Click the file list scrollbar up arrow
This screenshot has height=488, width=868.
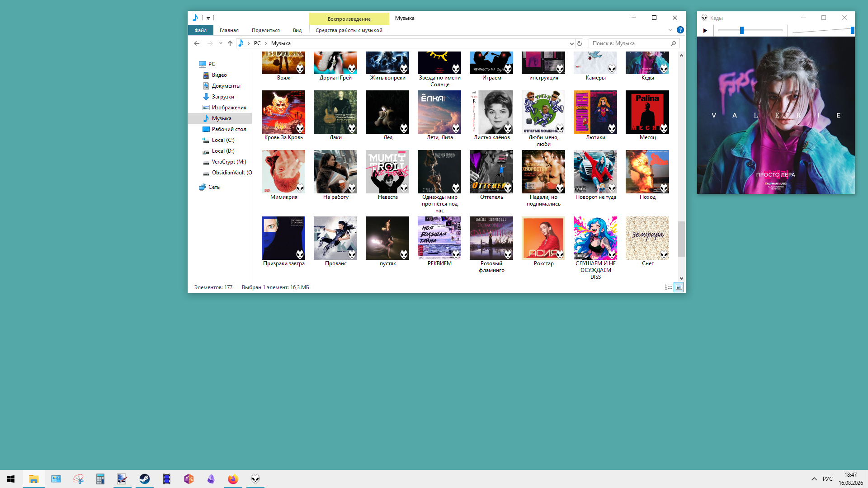pyautogui.click(x=681, y=56)
